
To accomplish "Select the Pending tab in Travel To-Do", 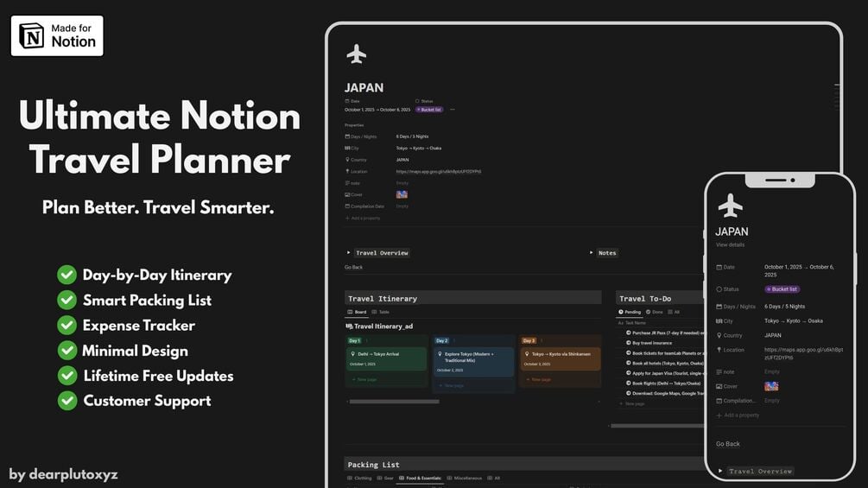I will click(x=630, y=312).
